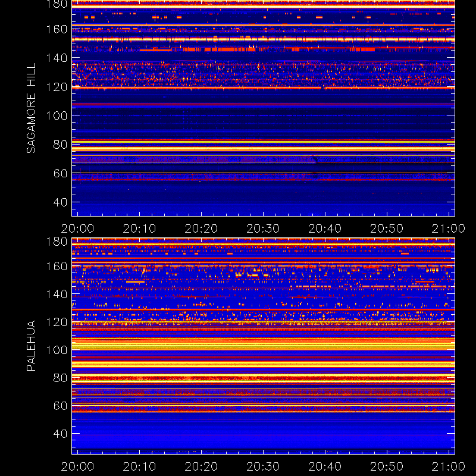476x476 pixels.
Task: Click 20:40 time label under Sagamore Hill plot
Action: tap(325, 228)
